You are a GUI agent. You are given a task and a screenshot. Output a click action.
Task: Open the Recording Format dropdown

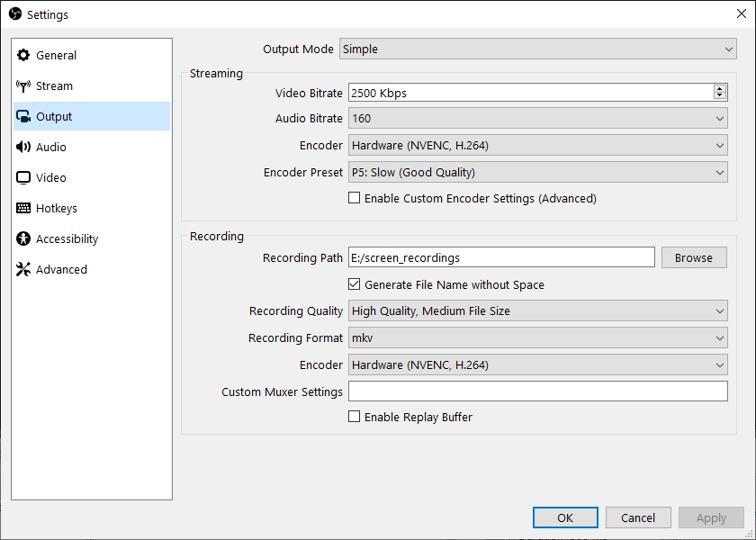pos(537,338)
